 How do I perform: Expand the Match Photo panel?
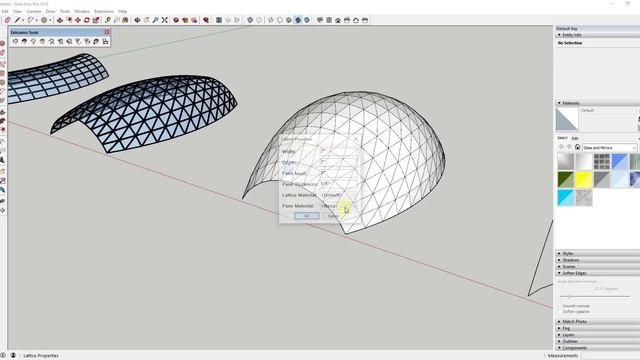coord(559,322)
